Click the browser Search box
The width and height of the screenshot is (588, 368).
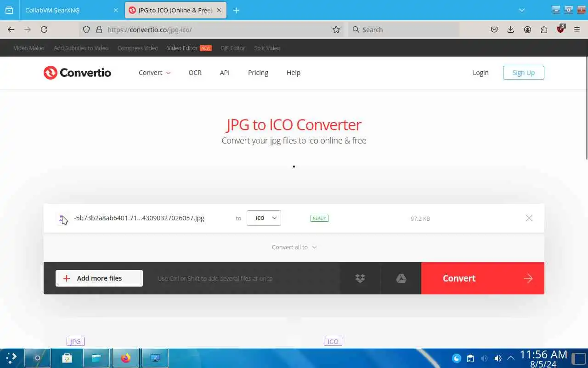coord(403,29)
